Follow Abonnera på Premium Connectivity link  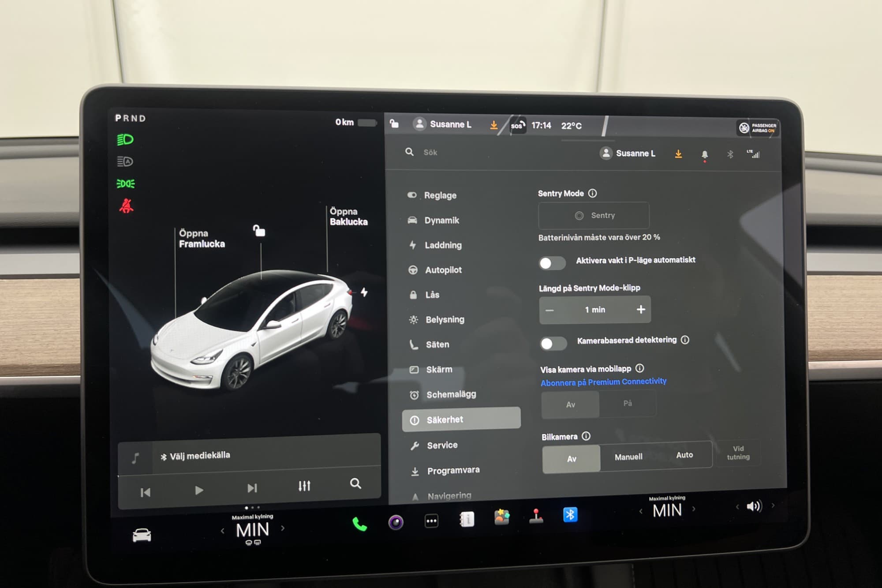603,382
